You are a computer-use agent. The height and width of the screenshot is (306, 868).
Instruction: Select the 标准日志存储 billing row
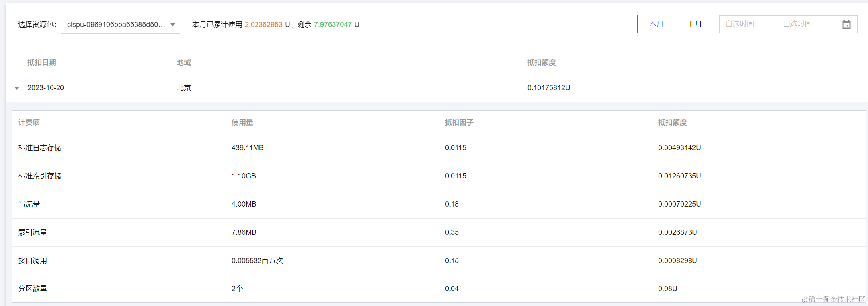[x=40, y=148]
